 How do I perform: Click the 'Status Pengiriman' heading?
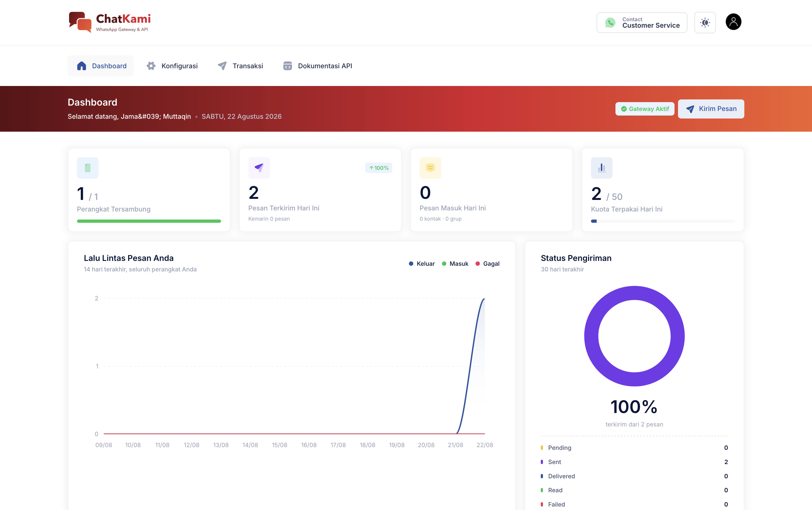pyautogui.click(x=576, y=258)
